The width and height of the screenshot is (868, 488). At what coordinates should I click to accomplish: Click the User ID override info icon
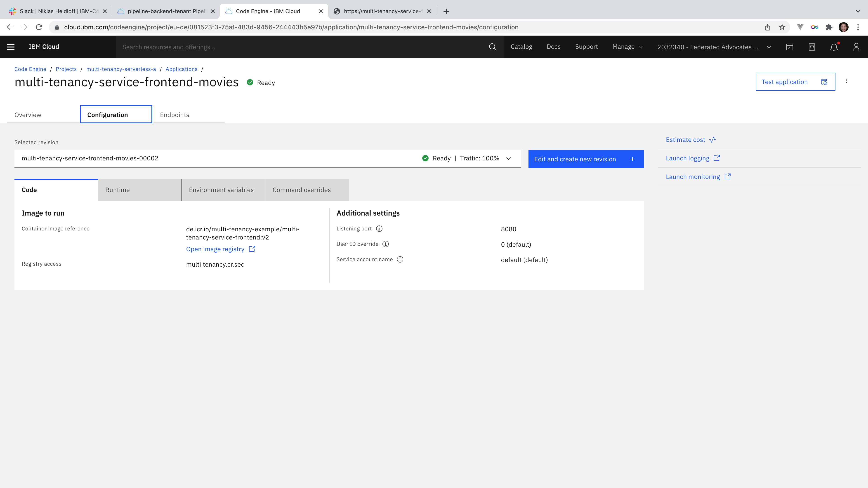tap(385, 244)
